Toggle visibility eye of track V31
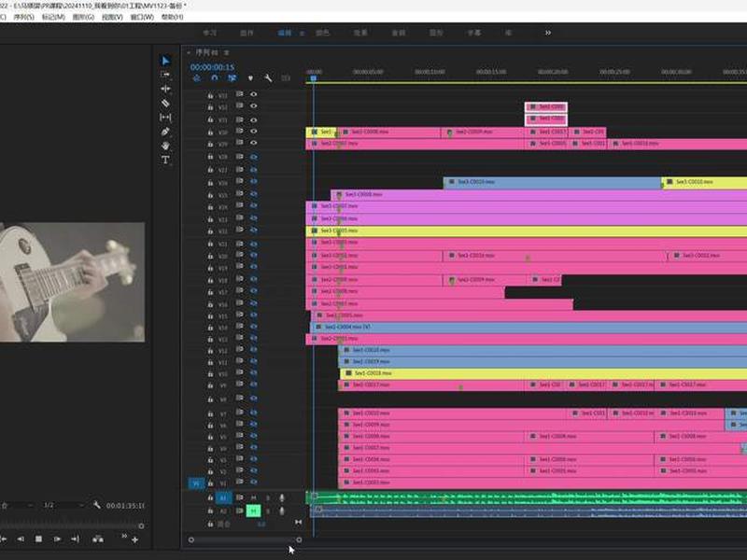The height and width of the screenshot is (560, 747). click(253, 119)
